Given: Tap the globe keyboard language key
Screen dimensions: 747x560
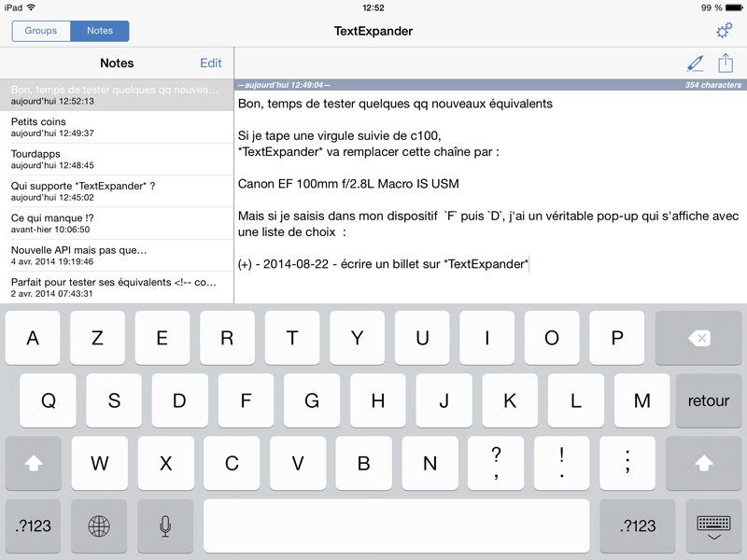Looking at the screenshot, I should (x=99, y=525).
